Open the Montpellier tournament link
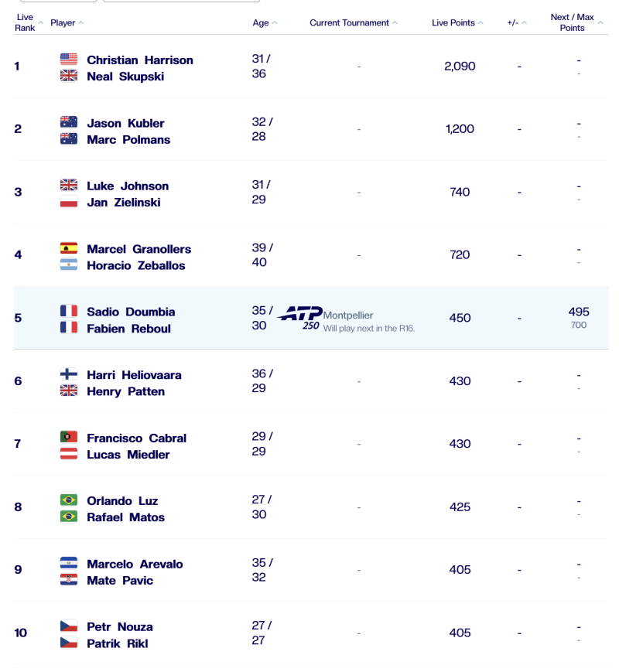The image size is (619, 672). pyautogui.click(x=348, y=316)
